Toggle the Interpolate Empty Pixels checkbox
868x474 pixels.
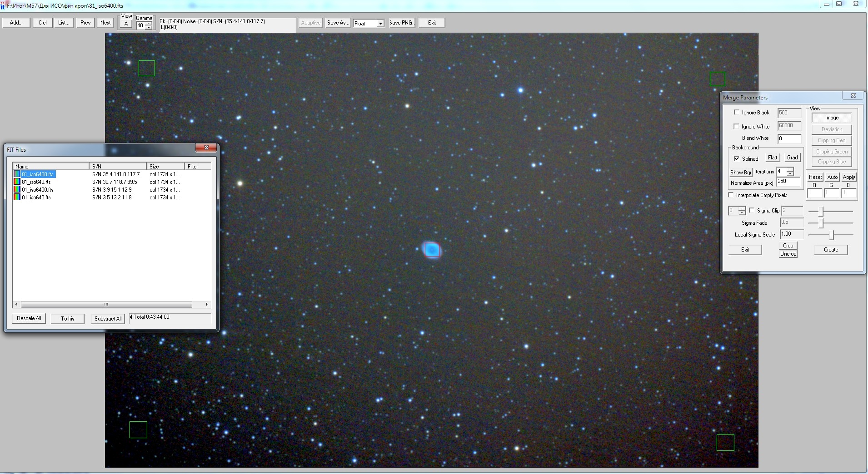pos(731,195)
